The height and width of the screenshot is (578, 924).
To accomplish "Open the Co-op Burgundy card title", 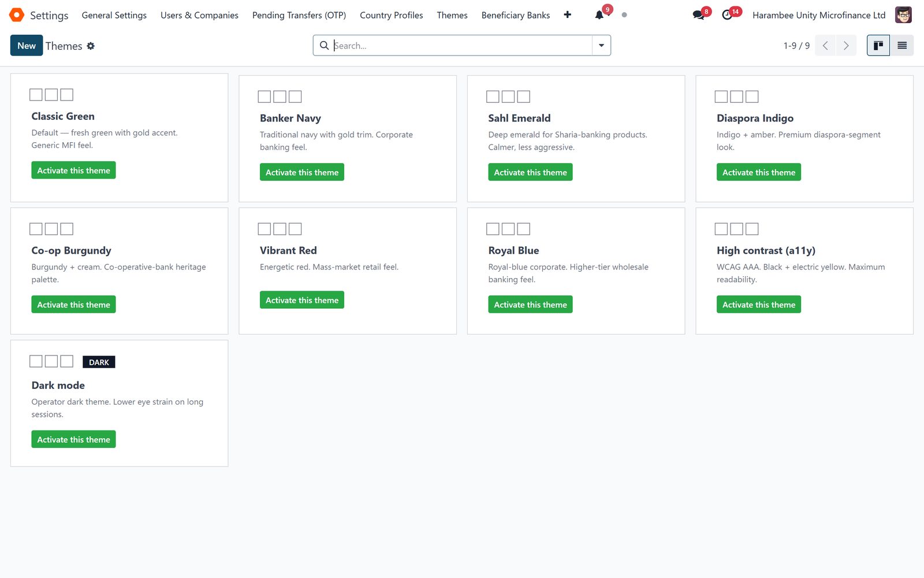I will tap(71, 250).
